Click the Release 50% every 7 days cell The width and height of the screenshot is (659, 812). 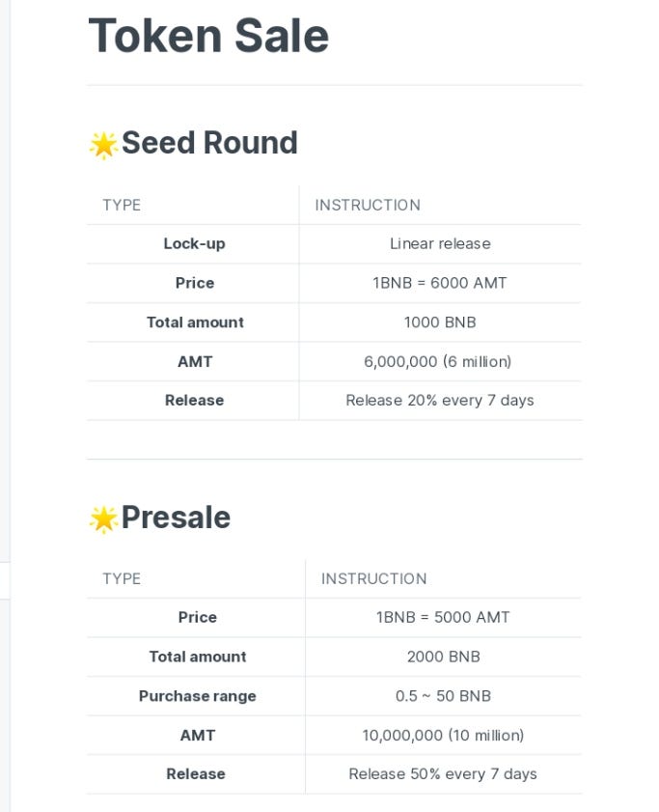point(443,773)
